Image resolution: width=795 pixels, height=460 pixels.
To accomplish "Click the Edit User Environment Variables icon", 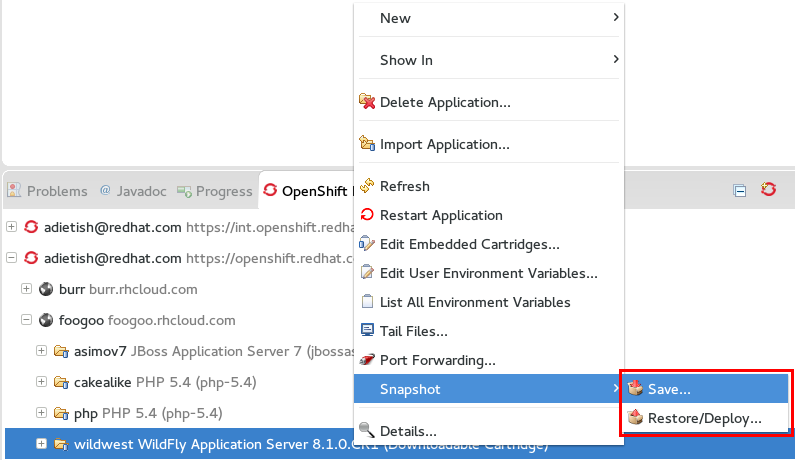I will point(367,272).
